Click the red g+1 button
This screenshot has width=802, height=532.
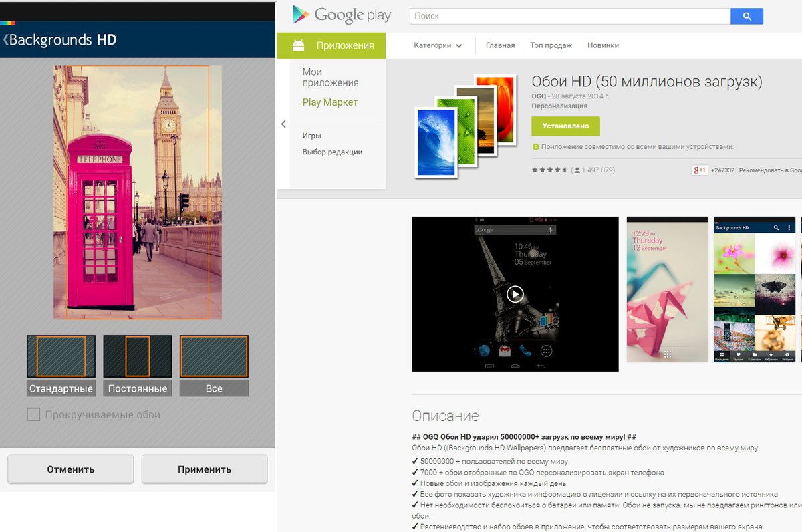point(699,170)
